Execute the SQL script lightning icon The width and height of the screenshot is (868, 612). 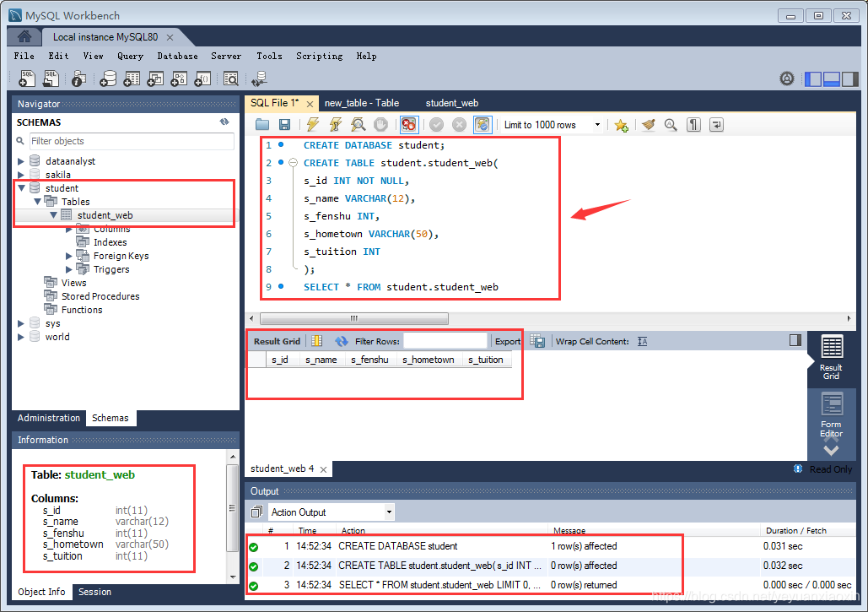[x=313, y=125]
